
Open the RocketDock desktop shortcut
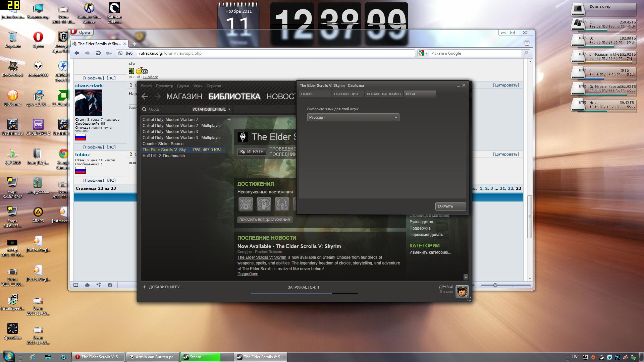click(13, 69)
